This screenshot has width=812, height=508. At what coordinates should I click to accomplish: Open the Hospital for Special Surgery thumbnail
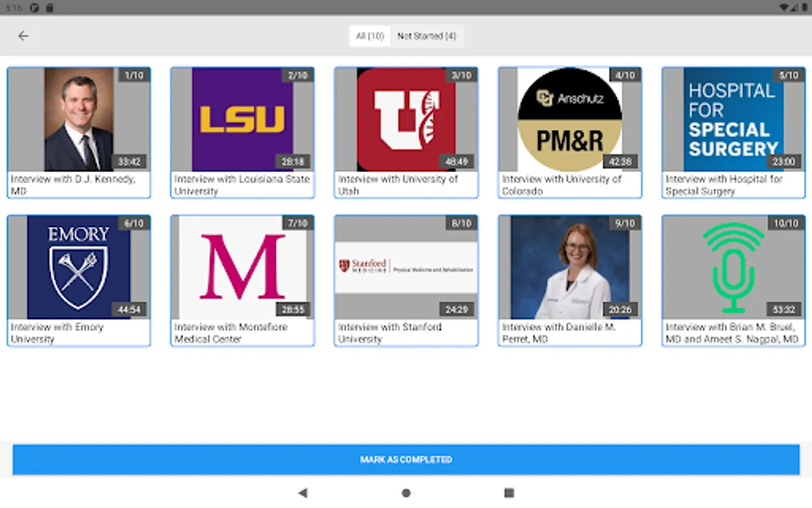[733, 120]
